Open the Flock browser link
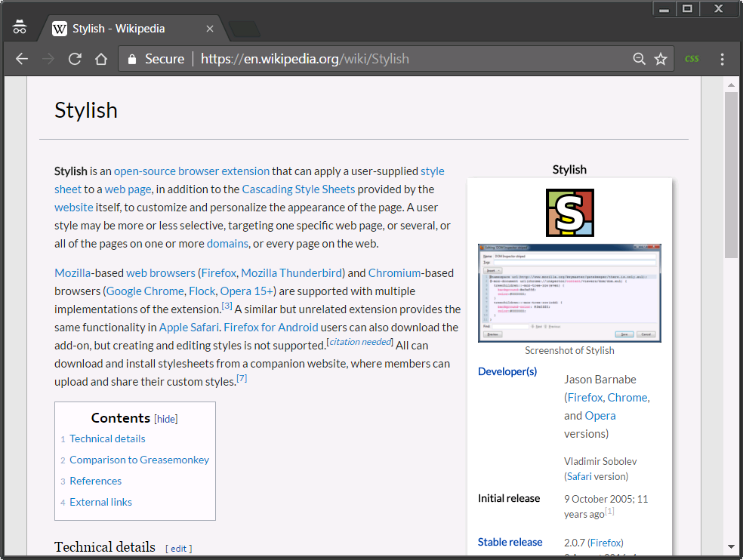This screenshot has height=560, width=743. pos(202,291)
